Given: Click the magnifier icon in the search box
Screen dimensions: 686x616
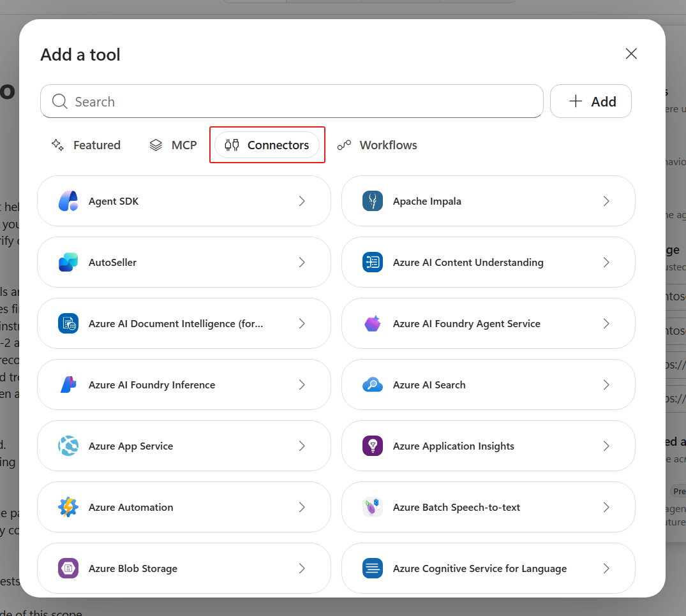Looking at the screenshot, I should pyautogui.click(x=60, y=101).
